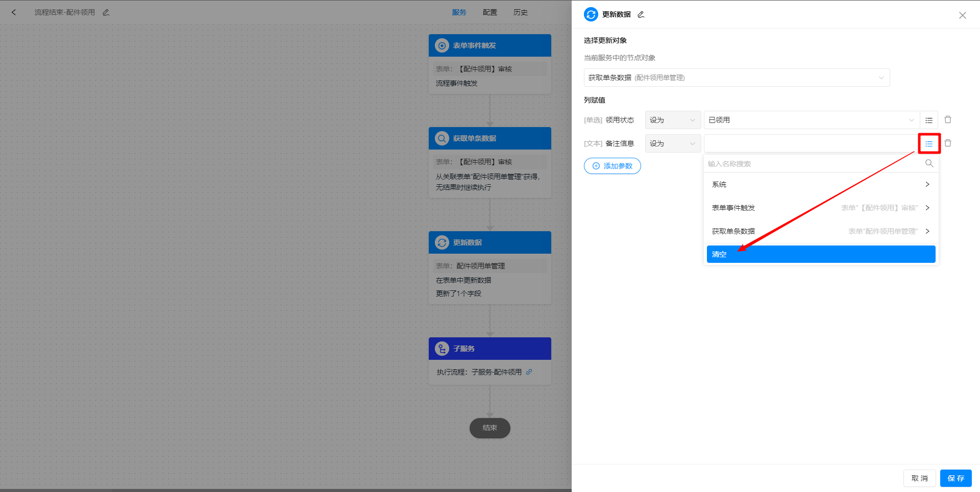Viewport: 980px width, 492px height.
Task: Click the 添加参数 button
Action: pos(612,166)
